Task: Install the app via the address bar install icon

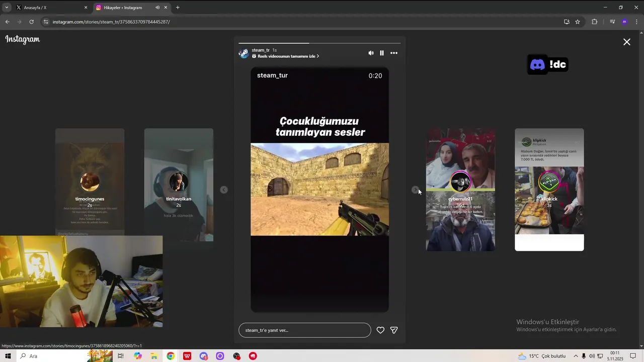Action: 567,22
